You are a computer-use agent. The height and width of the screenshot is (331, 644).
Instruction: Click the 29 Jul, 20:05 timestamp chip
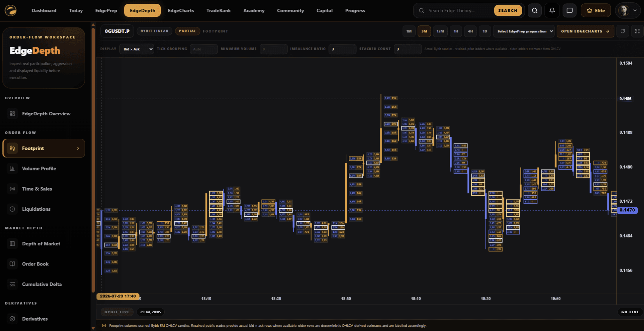pyautogui.click(x=150, y=312)
